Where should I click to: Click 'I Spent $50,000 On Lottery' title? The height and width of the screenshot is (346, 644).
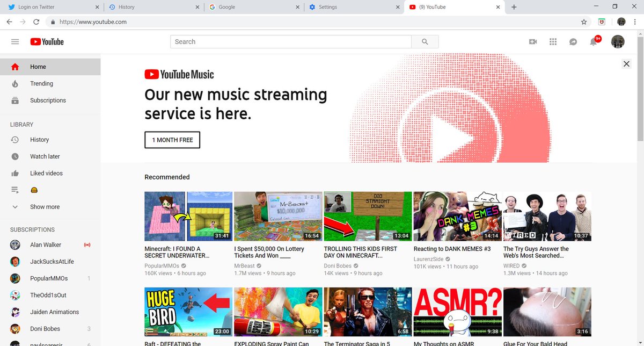269,253
